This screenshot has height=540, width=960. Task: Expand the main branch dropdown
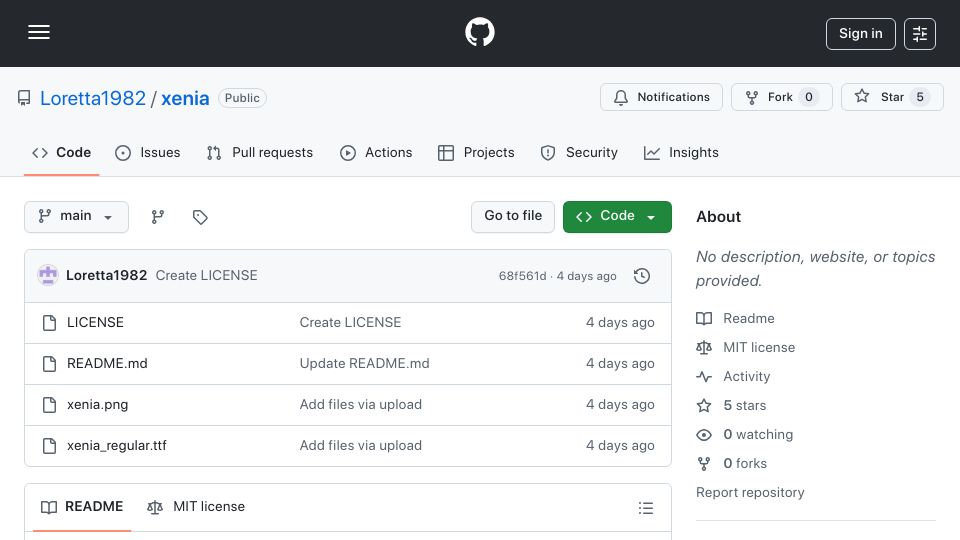[x=77, y=217]
